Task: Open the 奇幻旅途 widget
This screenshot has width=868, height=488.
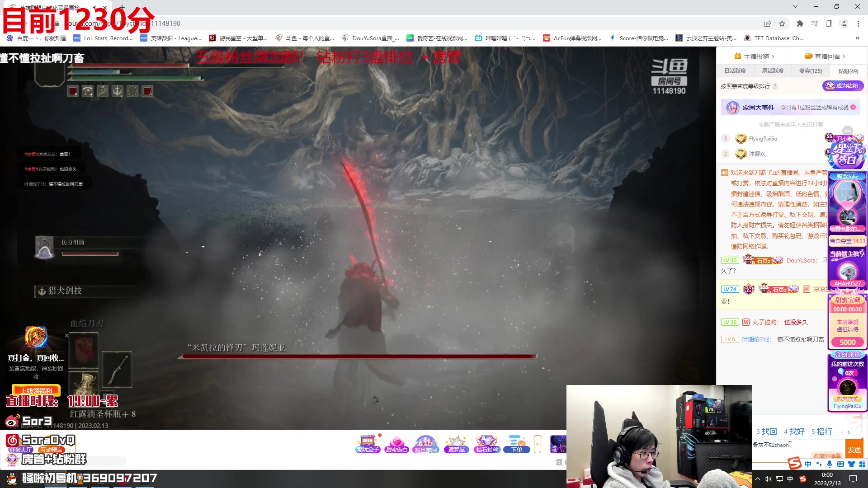Action: point(847,381)
